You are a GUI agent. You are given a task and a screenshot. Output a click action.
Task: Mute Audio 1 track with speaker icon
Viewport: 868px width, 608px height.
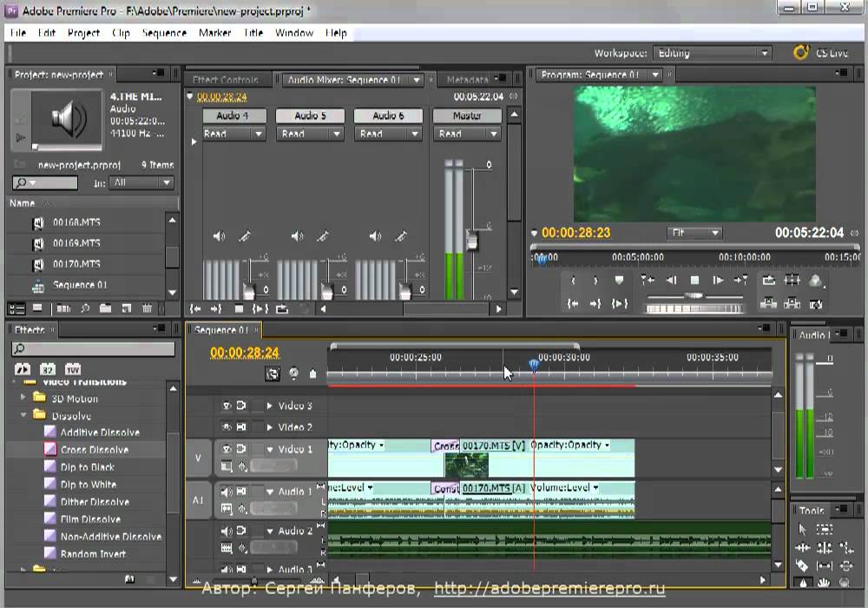click(227, 491)
